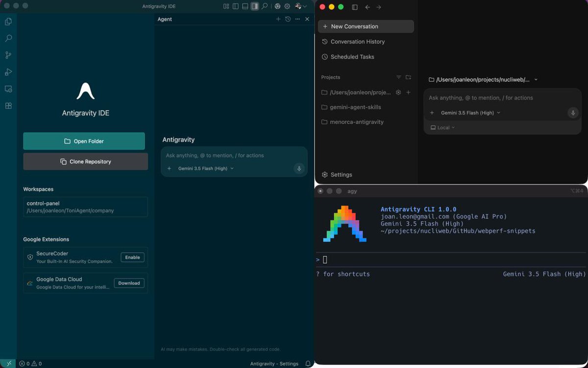Image resolution: width=588 pixels, height=368 pixels.
Task: Click the filter icon next to Projects
Action: [x=399, y=77]
